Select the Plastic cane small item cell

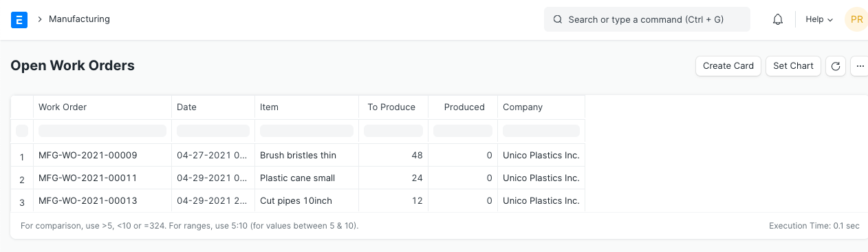pos(307,178)
